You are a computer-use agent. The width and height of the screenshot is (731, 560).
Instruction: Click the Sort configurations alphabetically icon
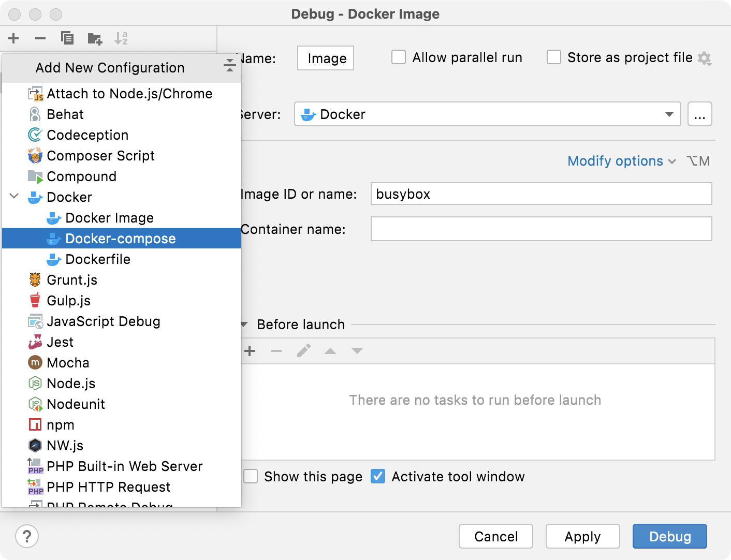coord(121,38)
